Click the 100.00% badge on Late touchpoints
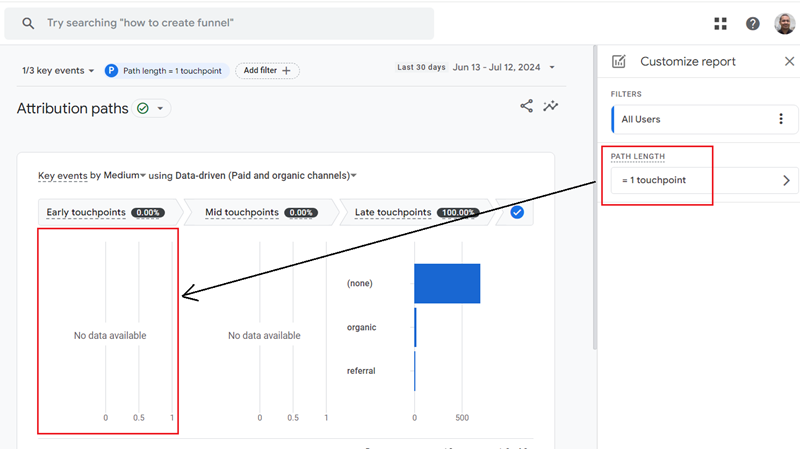The height and width of the screenshot is (449, 800). tap(458, 212)
